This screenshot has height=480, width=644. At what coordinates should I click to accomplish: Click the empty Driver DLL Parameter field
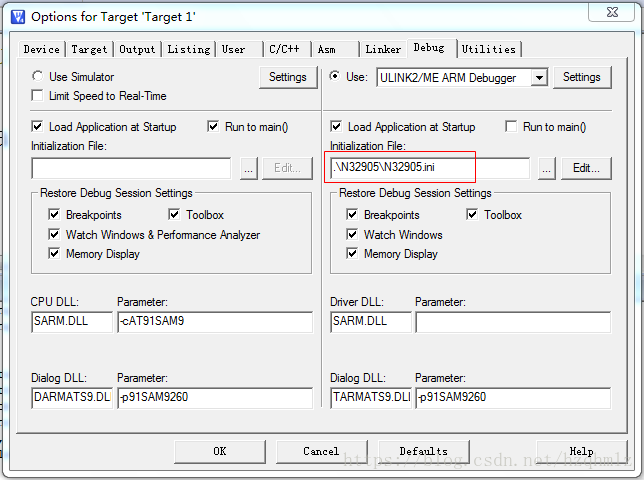tap(513, 322)
